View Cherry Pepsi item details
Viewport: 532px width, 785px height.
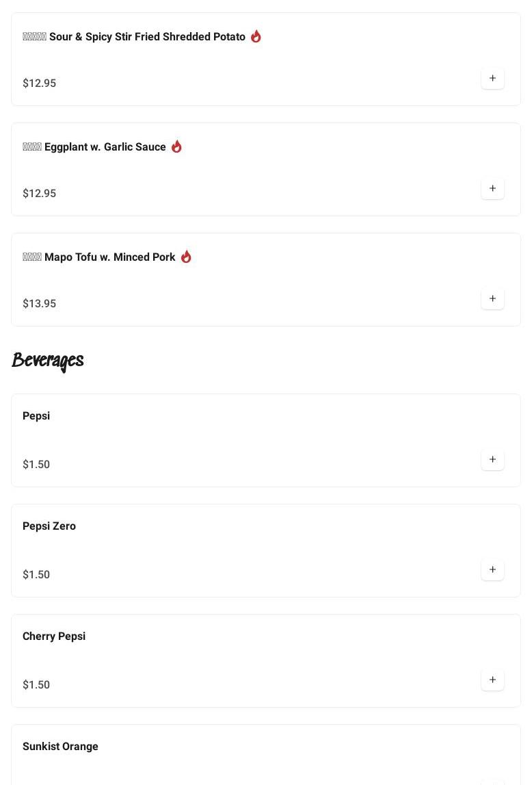[x=54, y=636]
